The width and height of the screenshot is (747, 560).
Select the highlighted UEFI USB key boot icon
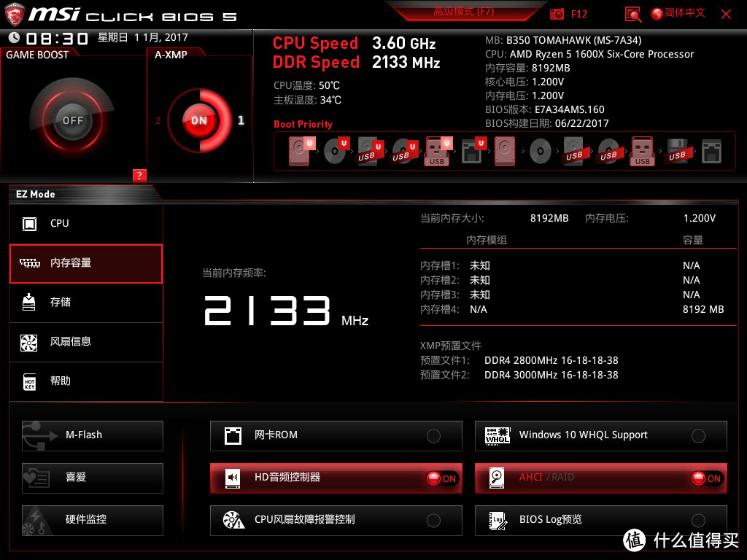pyautogui.click(x=438, y=151)
